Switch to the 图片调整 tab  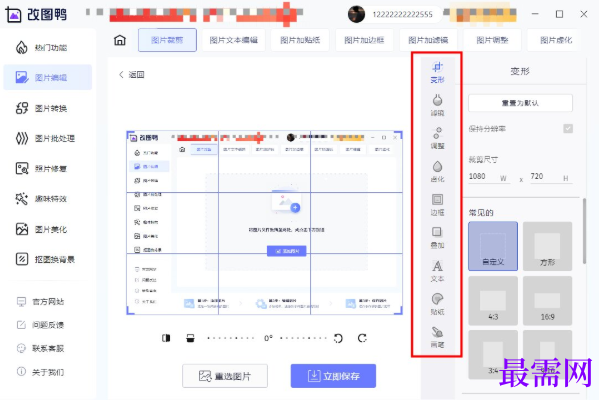[492, 40]
